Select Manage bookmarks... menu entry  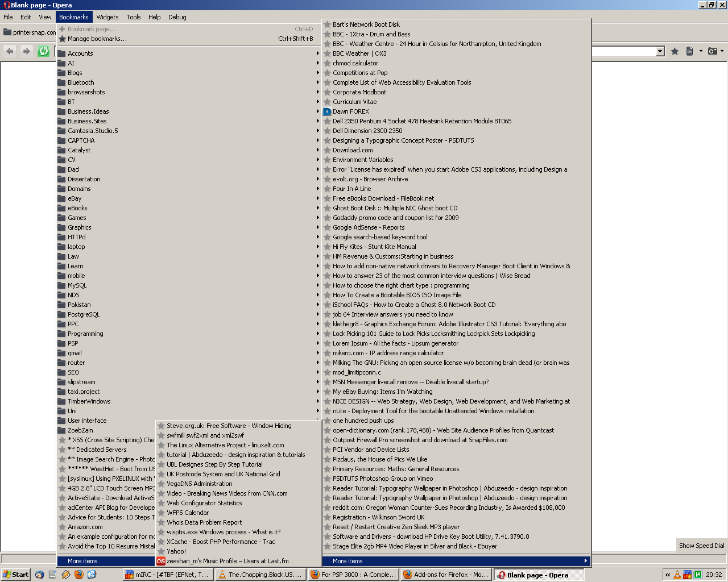pos(97,39)
